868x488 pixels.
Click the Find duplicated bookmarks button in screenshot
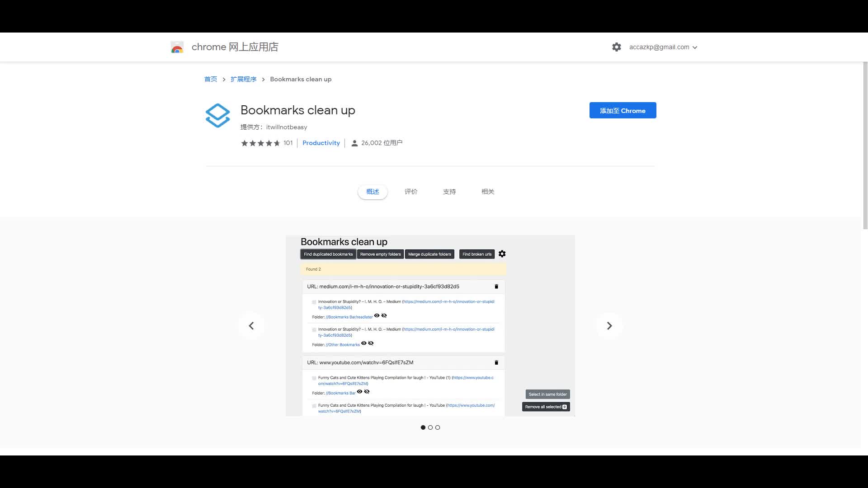(328, 254)
